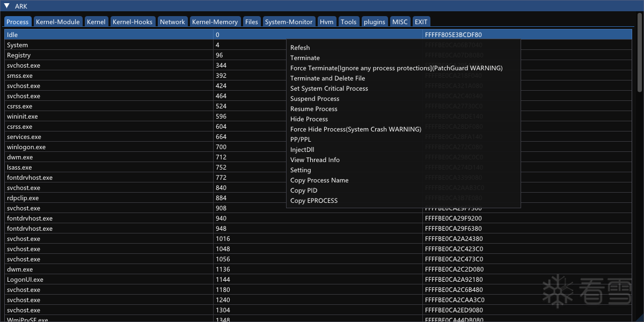Click the PID cell 948

pyautogui.click(x=221, y=229)
